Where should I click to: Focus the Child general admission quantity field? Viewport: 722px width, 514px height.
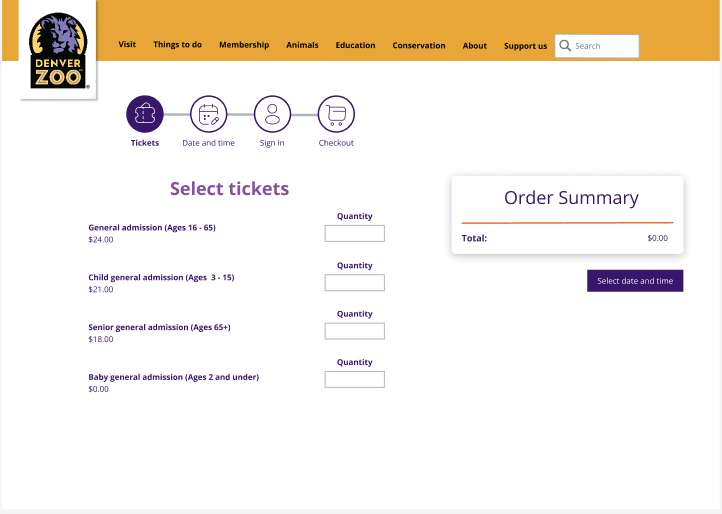click(355, 283)
